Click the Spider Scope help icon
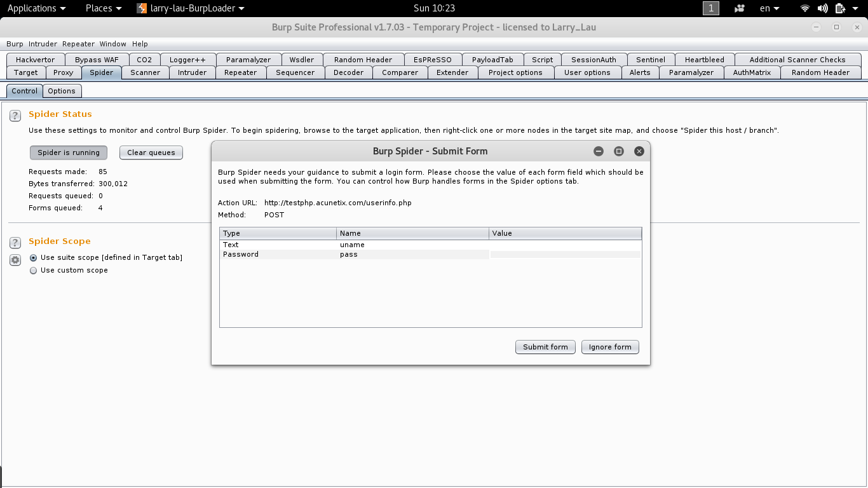This screenshot has width=868, height=488. 15,243
